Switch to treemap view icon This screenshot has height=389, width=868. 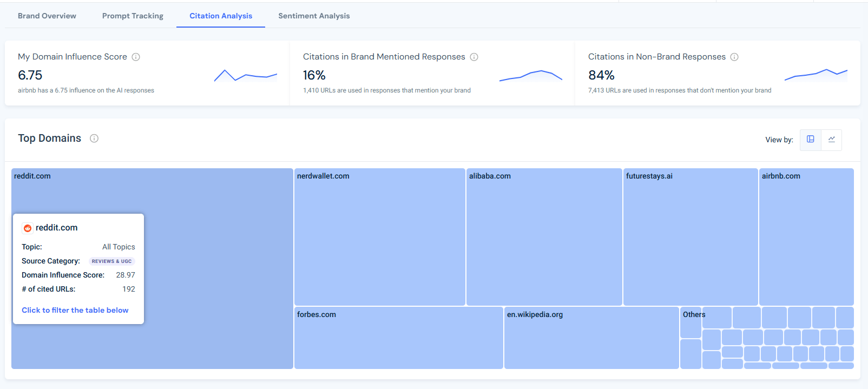pos(811,140)
